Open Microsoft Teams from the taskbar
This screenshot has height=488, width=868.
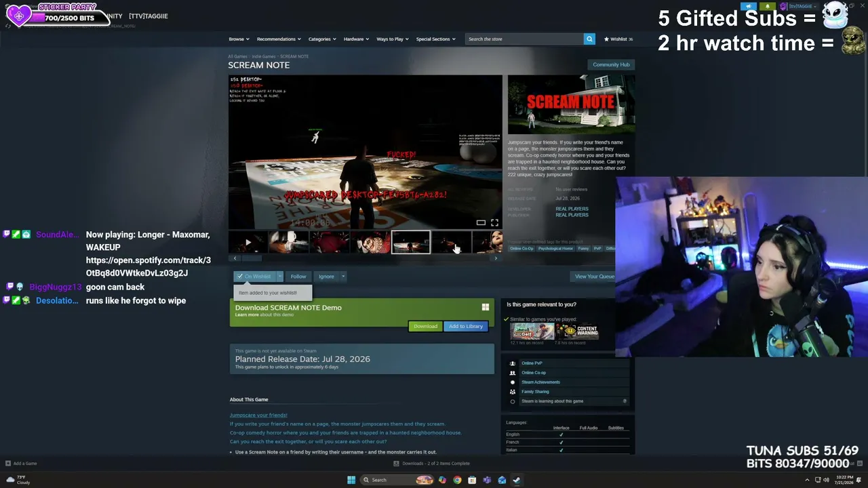click(487, 480)
